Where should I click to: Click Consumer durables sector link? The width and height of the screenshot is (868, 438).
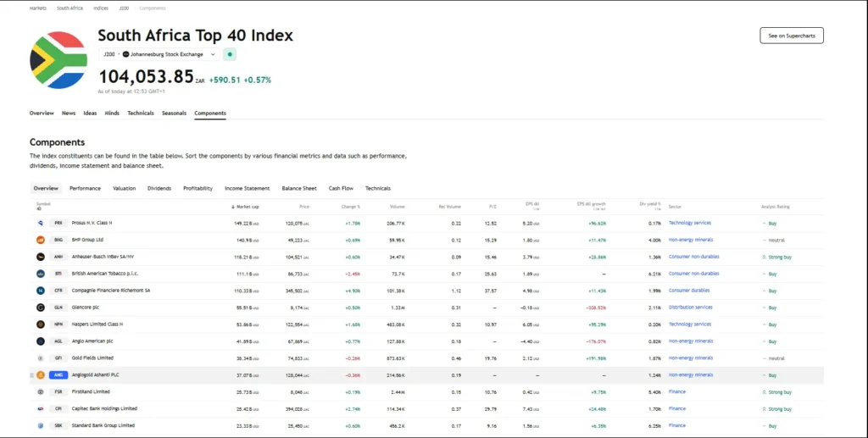pos(688,291)
